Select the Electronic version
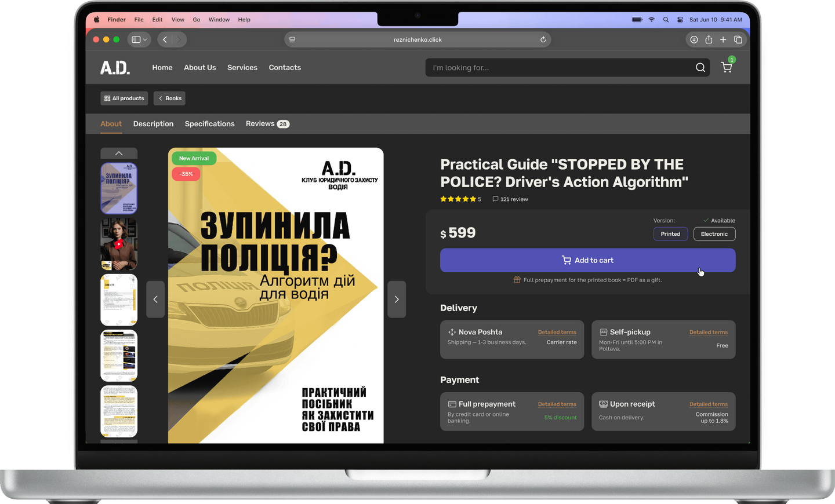The image size is (835, 504). tap(714, 234)
